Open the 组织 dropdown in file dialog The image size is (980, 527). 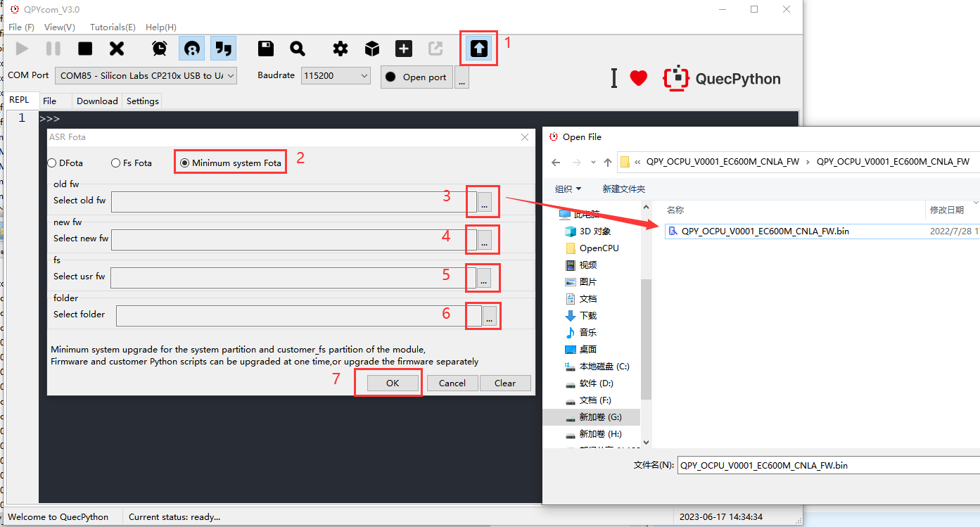(x=568, y=189)
